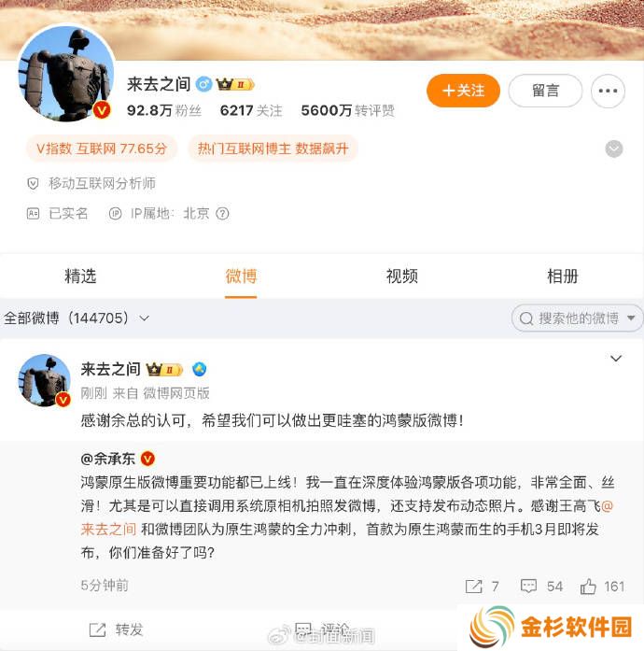Click the blue verified badge beside post author
644x651 pixels.
[x=199, y=369]
